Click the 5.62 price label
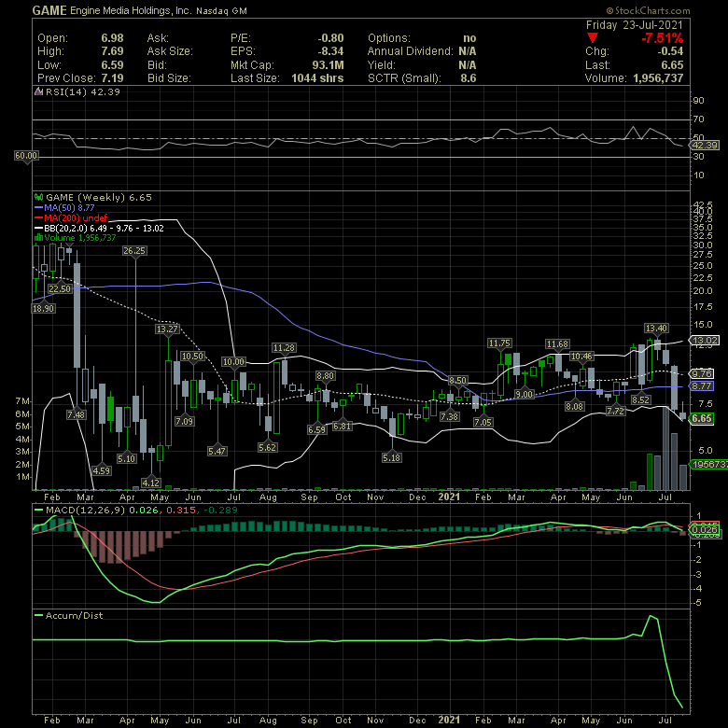 coord(268,448)
